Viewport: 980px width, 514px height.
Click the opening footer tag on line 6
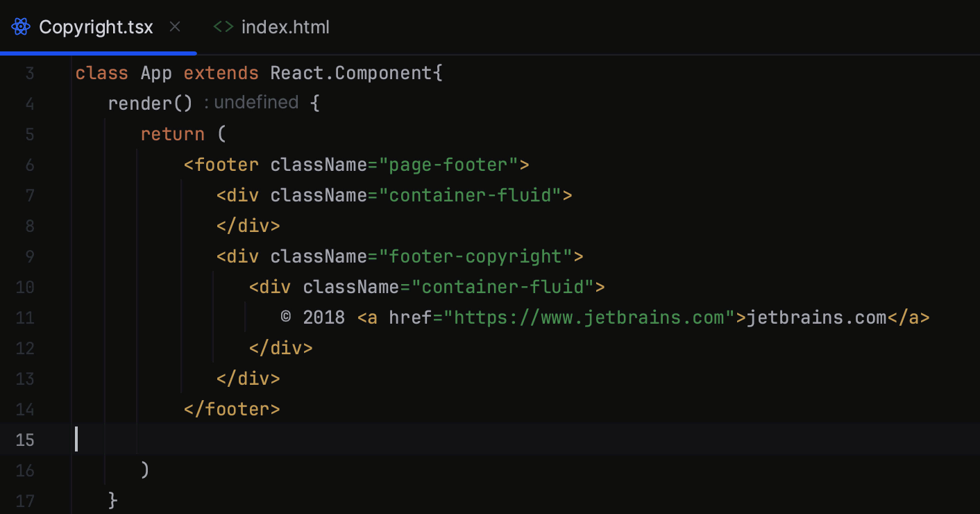pos(221,164)
